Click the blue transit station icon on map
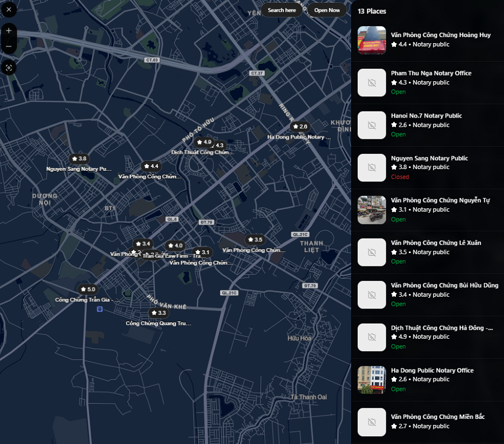Viewport: 504px width, 444px height. click(100, 309)
